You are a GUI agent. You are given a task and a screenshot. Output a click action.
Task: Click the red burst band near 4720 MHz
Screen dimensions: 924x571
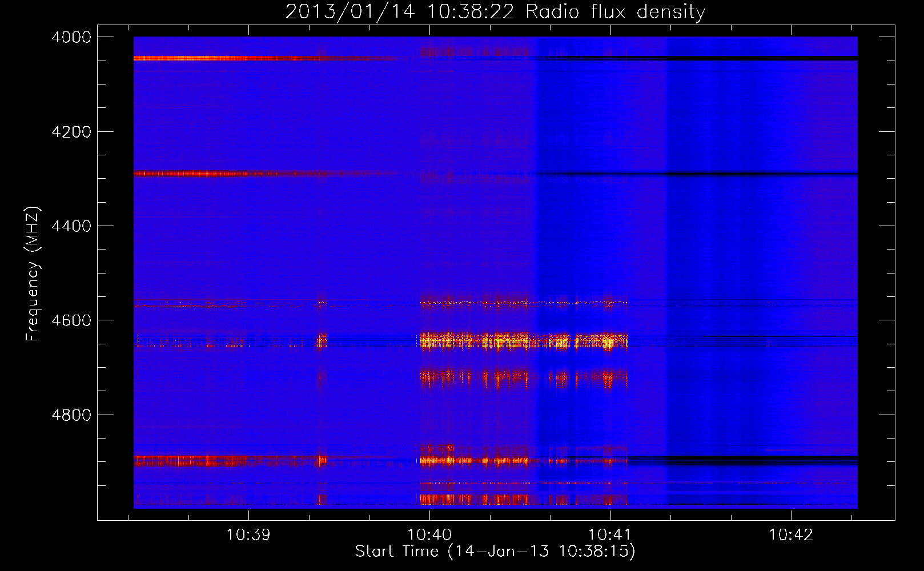[524, 378]
